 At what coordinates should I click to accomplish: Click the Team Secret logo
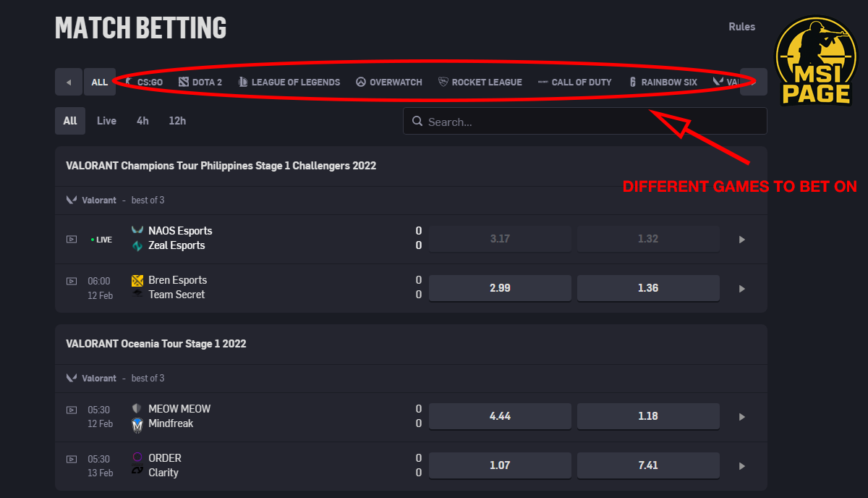[137, 295]
